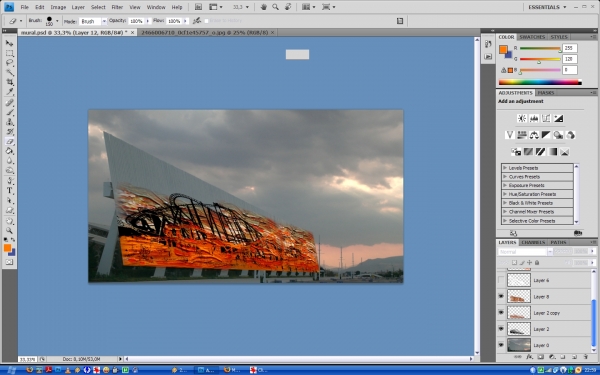Click the color spectrum ramp

[x=540, y=82]
